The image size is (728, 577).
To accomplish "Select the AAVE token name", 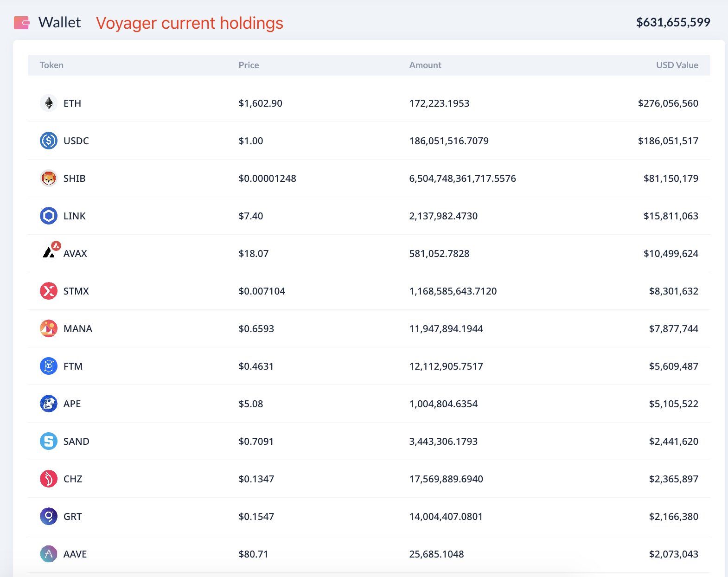I will 75,554.
